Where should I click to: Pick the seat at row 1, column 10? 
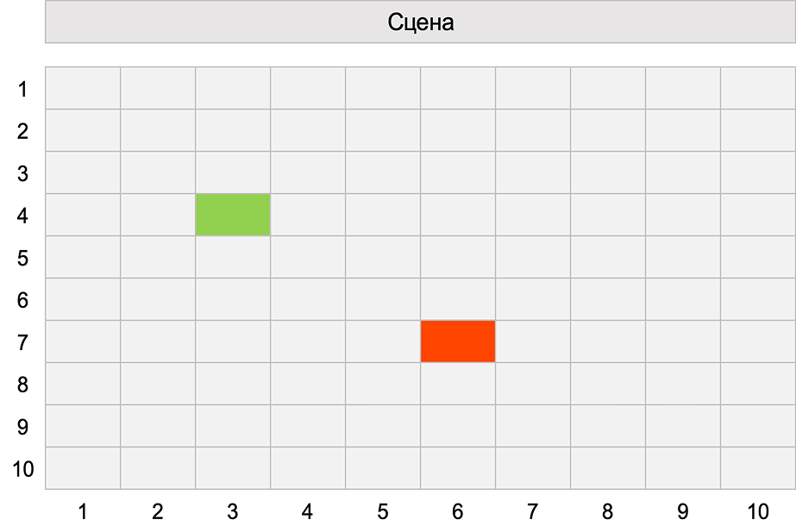click(x=757, y=88)
